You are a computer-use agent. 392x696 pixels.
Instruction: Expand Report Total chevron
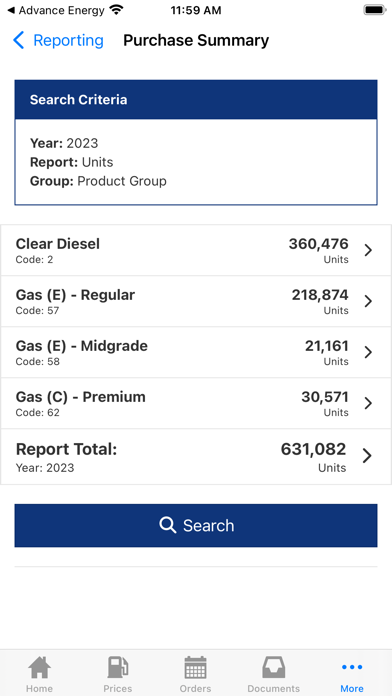click(367, 456)
